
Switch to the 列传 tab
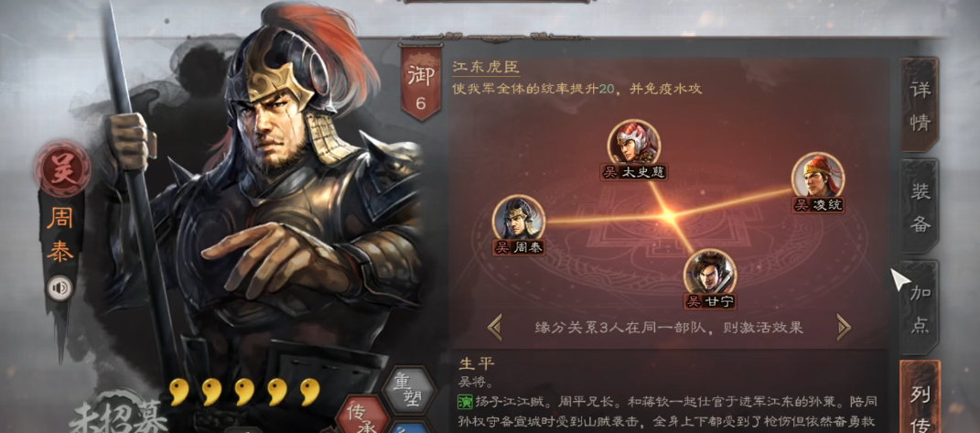coord(920,396)
